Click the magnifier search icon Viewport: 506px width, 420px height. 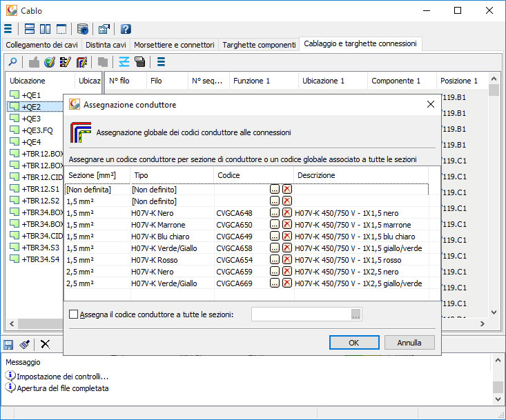pyautogui.click(x=12, y=61)
